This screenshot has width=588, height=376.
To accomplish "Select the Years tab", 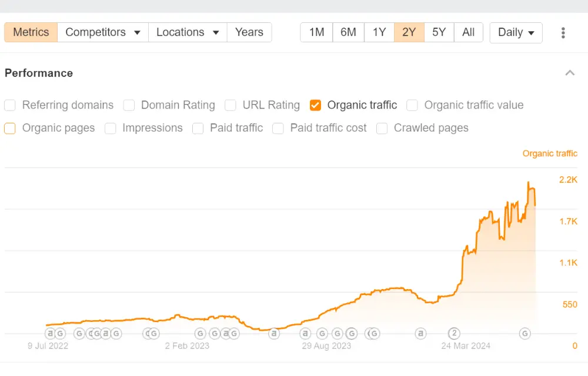I will coord(249,33).
